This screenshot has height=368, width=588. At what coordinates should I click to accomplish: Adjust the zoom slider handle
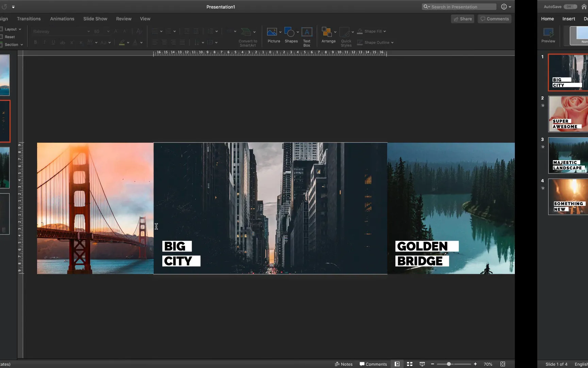(x=449, y=364)
